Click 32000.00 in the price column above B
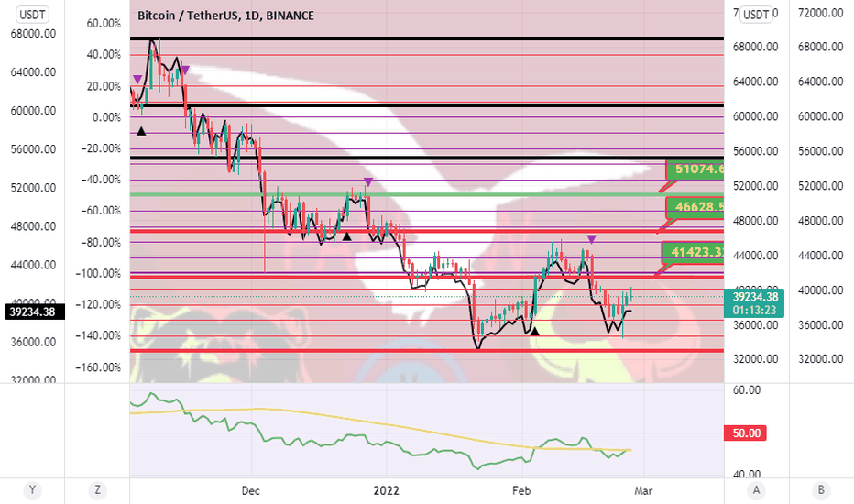Viewport: 854px width, 504px height. pos(821,359)
